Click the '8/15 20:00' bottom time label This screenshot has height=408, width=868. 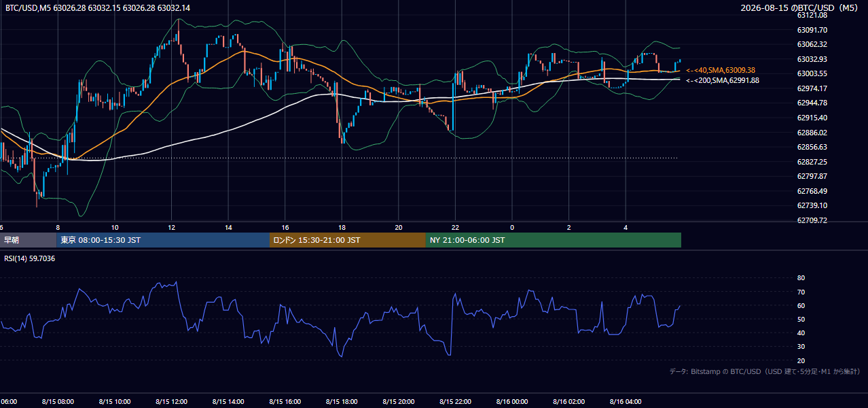pos(399,401)
